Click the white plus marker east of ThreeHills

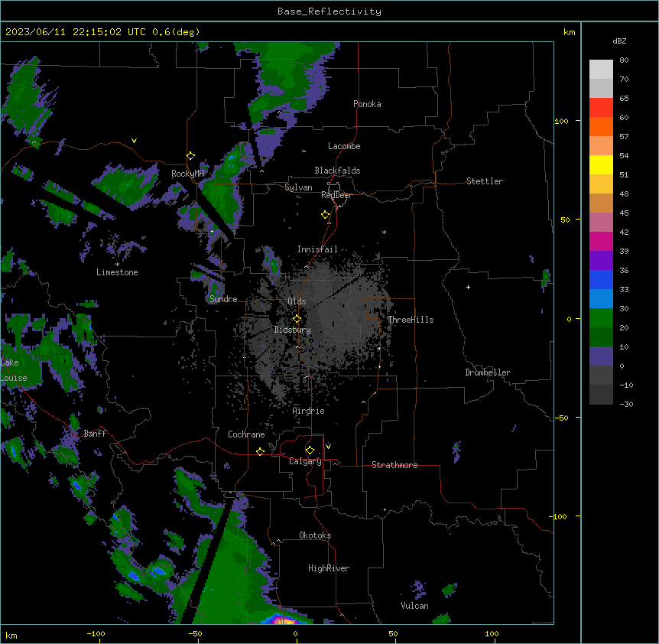tap(468, 287)
